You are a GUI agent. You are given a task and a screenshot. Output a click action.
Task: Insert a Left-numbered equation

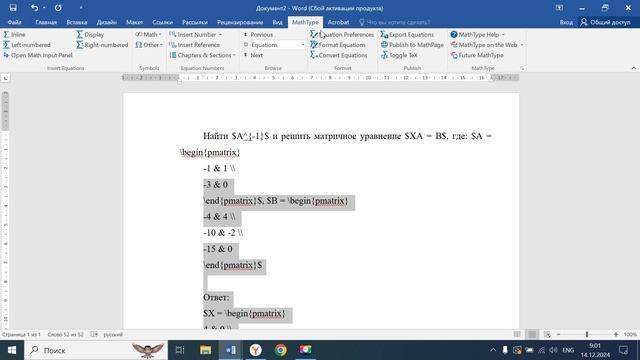(x=27, y=45)
